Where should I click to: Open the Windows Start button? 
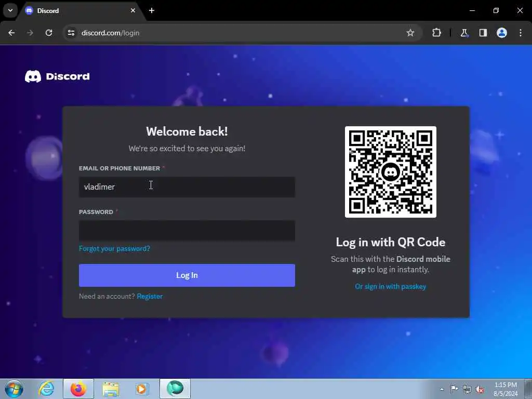coord(14,389)
